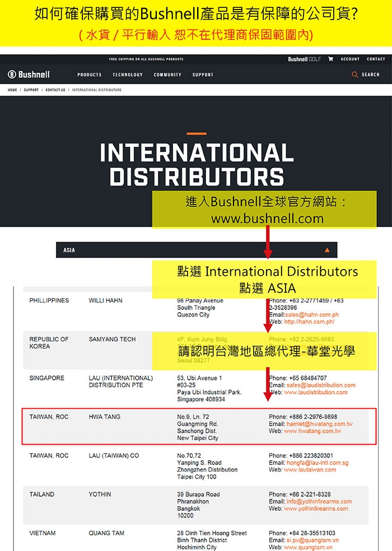Open the Support menu
The width and height of the screenshot is (392, 551).
tap(203, 75)
